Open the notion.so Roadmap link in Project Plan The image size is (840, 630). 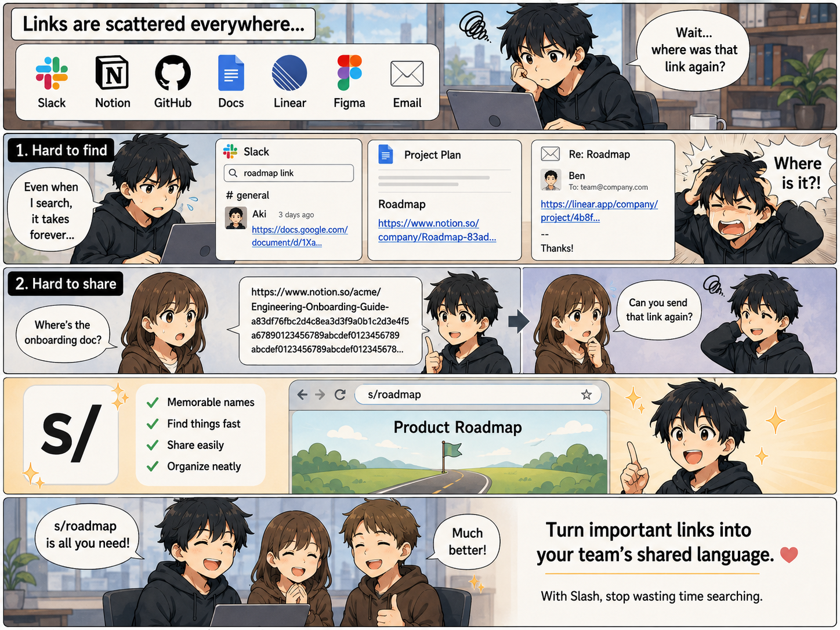[437, 230]
